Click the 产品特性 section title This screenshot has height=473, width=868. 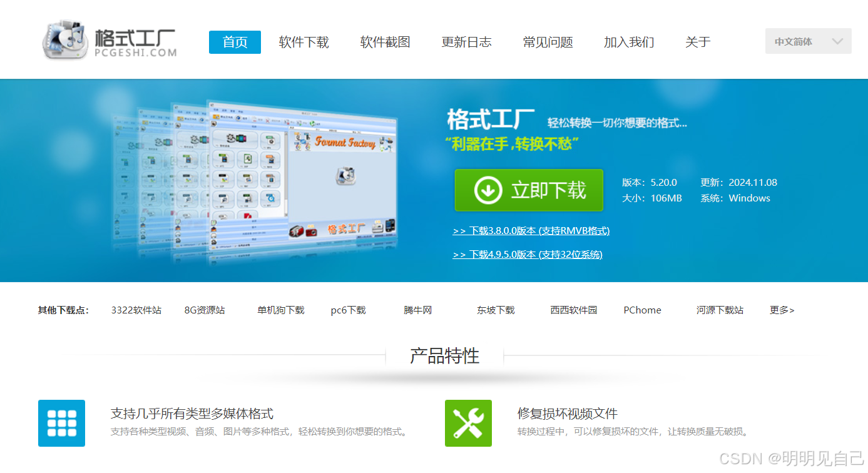coord(444,355)
